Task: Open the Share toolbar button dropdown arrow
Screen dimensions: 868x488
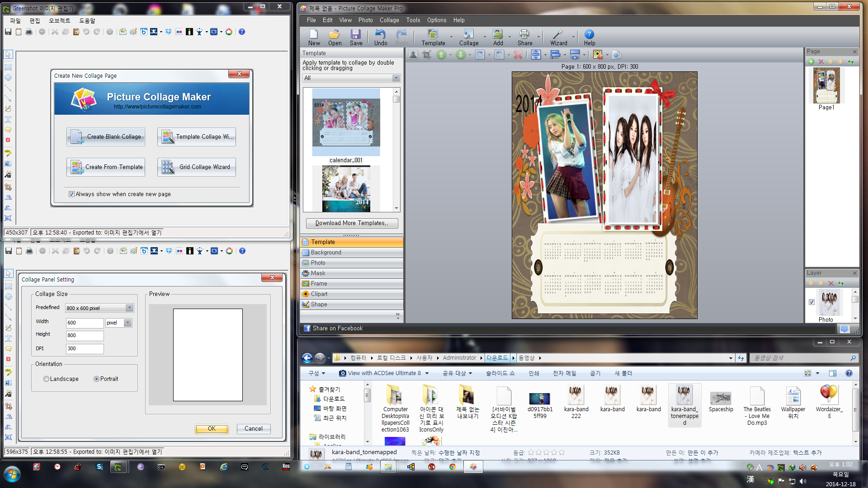Action: [538, 38]
